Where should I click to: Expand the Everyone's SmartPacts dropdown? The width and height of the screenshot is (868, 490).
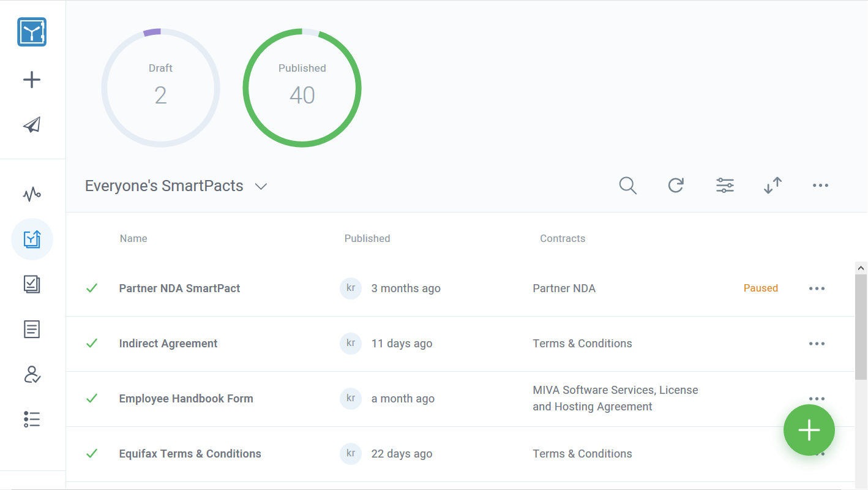261,186
